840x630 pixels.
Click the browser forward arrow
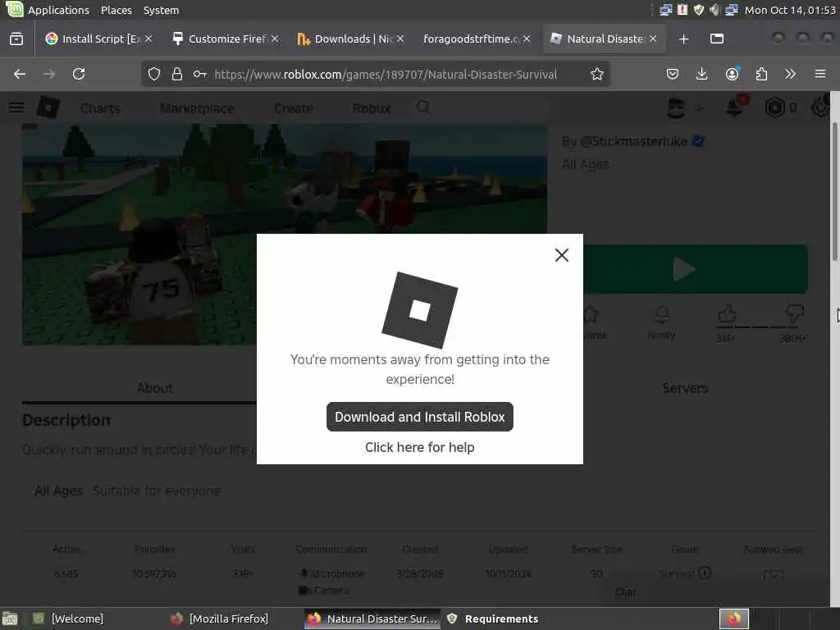[x=49, y=74]
